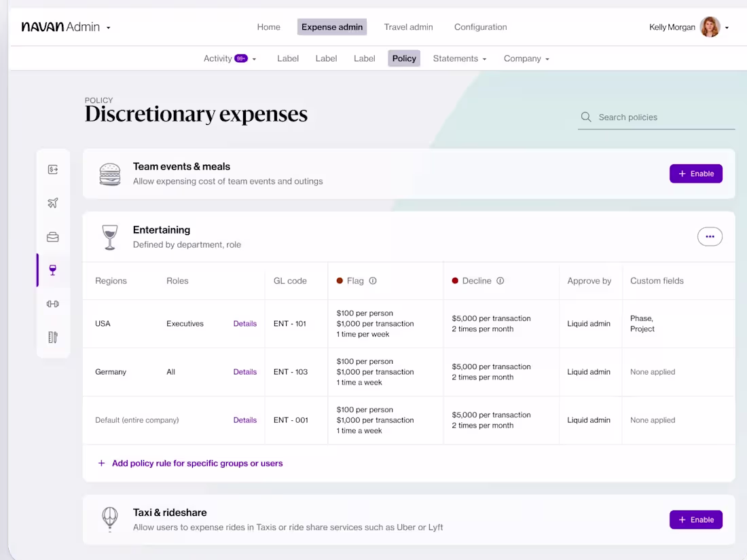Click Germany region cell
Viewport: 747px width, 560px height.
click(x=111, y=372)
